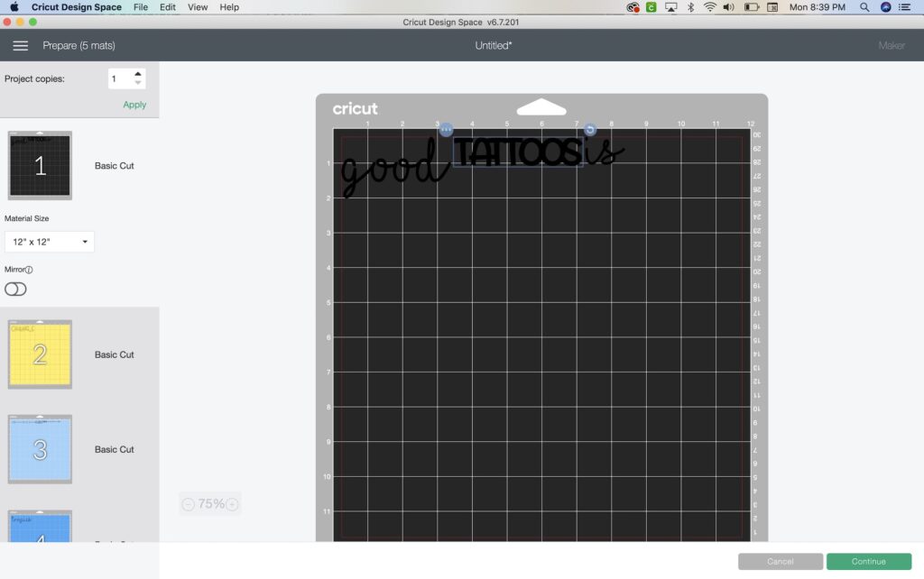The height and width of the screenshot is (579, 924).
Task: Open the Apple menu
Action: click(x=14, y=7)
